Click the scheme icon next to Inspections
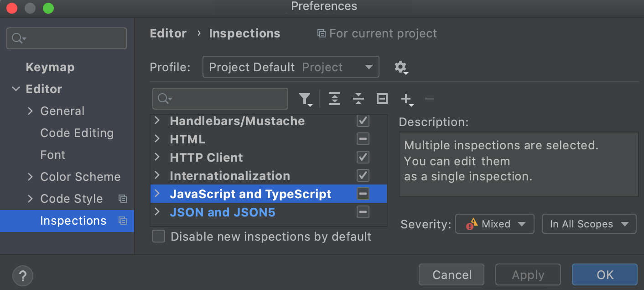Image resolution: width=644 pixels, height=290 pixels. [x=122, y=221]
